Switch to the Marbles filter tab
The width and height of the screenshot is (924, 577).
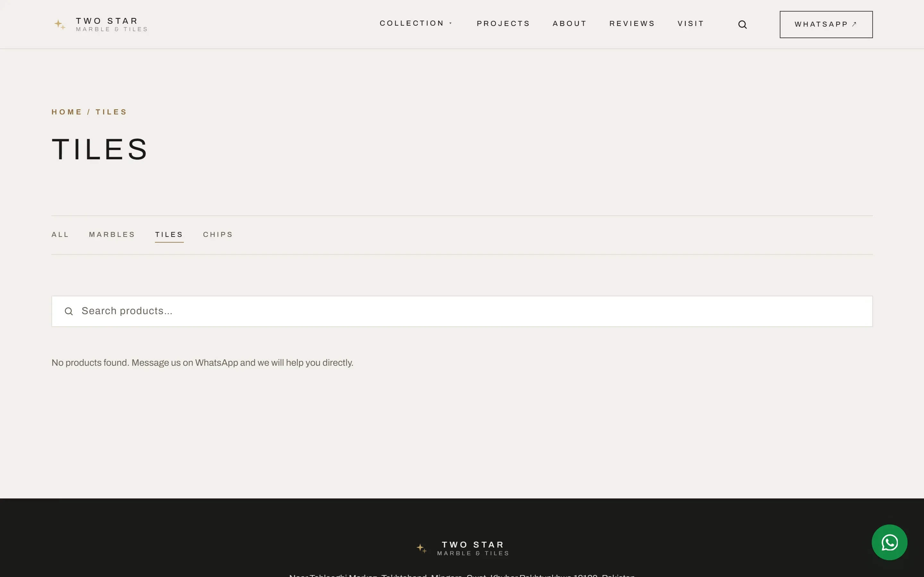pyautogui.click(x=112, y=234)
